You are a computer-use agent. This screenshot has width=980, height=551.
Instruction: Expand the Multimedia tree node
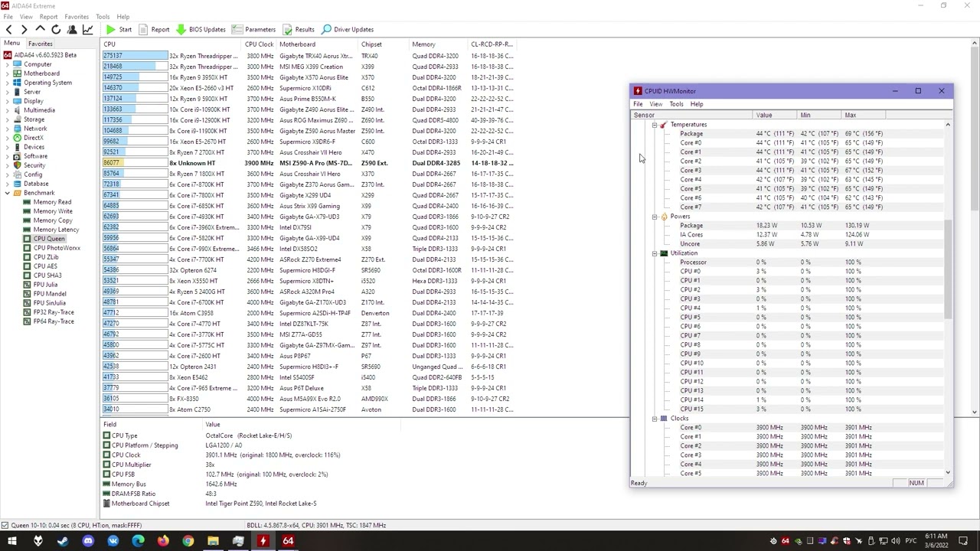tap(8, 110)
